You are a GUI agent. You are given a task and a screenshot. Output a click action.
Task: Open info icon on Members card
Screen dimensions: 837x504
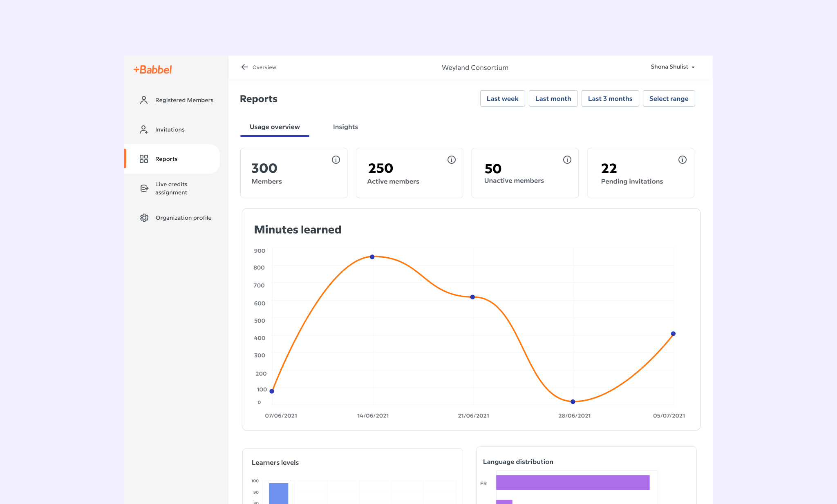tap(336, 160)
